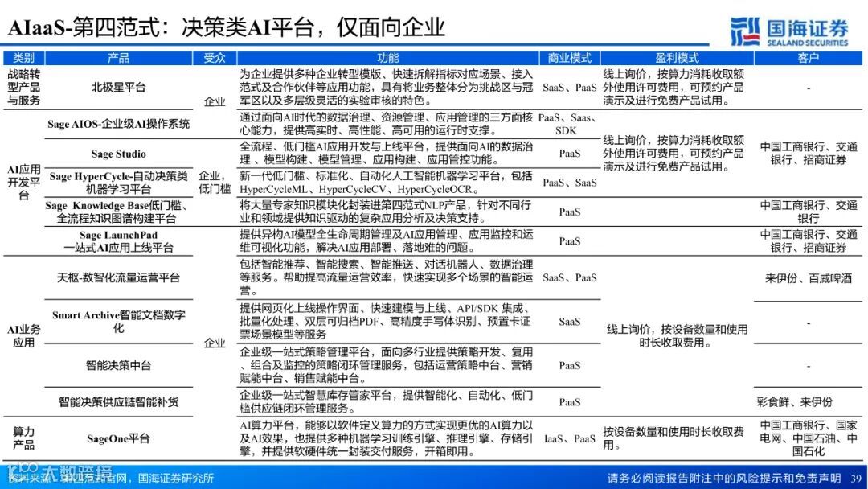Click the IaaS、PaaS business model cell
The height and width of the screenshot is (489, 868).
click(570, 438)
